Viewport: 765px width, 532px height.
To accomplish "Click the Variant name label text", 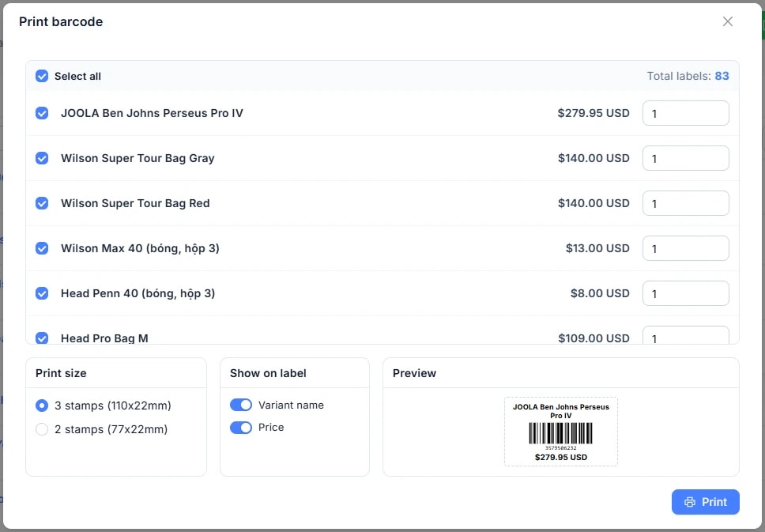I will (x=291, y=405).
